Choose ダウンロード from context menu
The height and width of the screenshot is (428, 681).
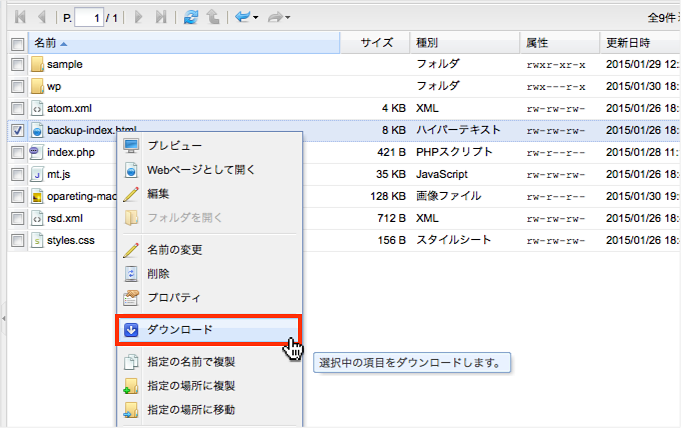coord(208,330)
